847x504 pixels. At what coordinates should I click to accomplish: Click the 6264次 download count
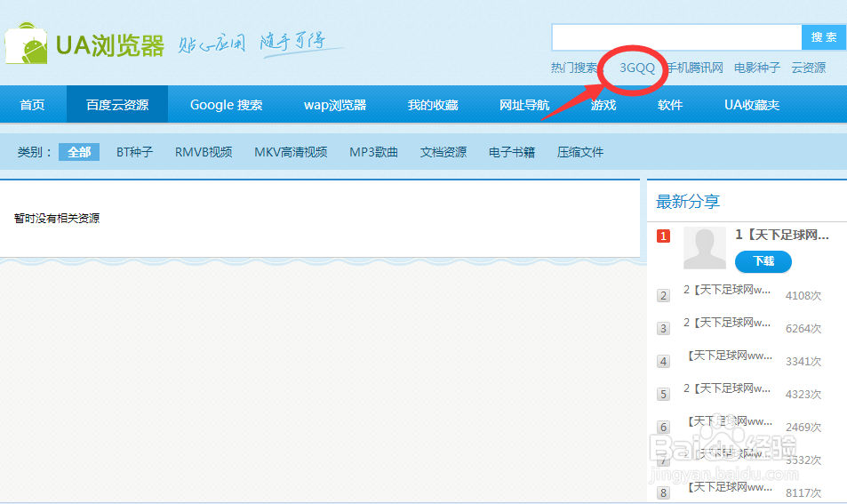[803, 329]
